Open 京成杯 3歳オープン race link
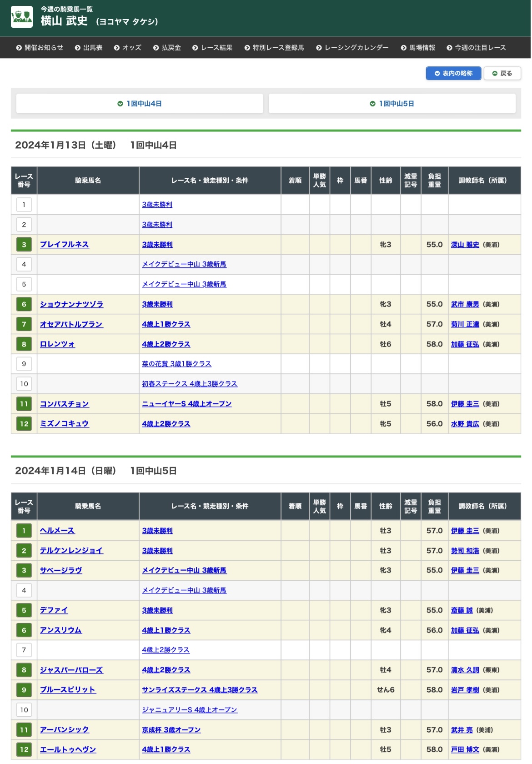This screenshot has width=532, height=764. tap(171, 730)
